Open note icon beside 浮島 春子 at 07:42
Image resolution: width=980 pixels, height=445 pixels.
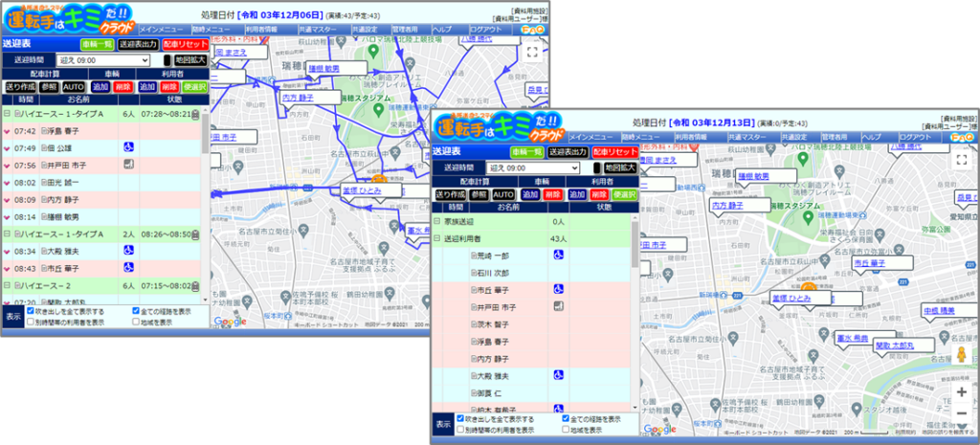point(44,131)
